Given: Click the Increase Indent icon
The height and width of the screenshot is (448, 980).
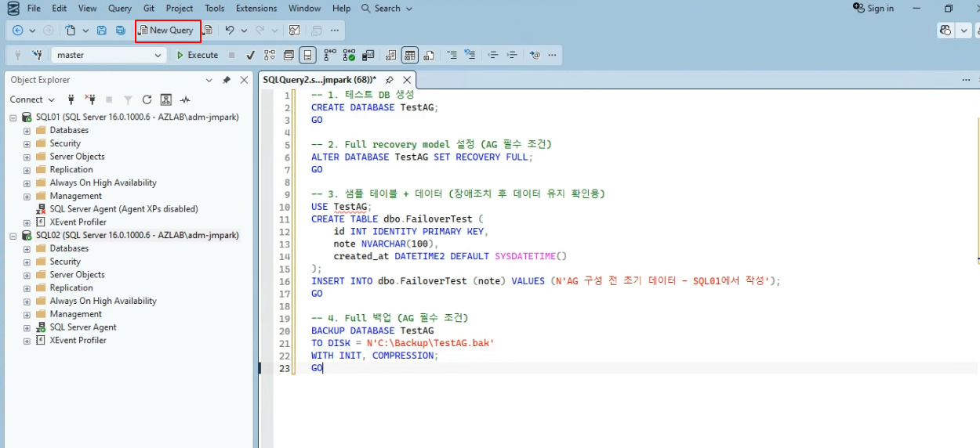Looking at the screenshot, I should tap(512, 55).
